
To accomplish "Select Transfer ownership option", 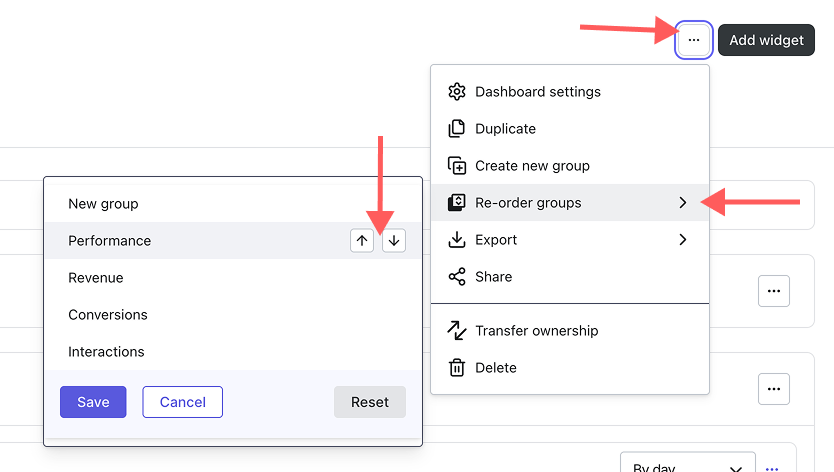I will coord(570,330).
